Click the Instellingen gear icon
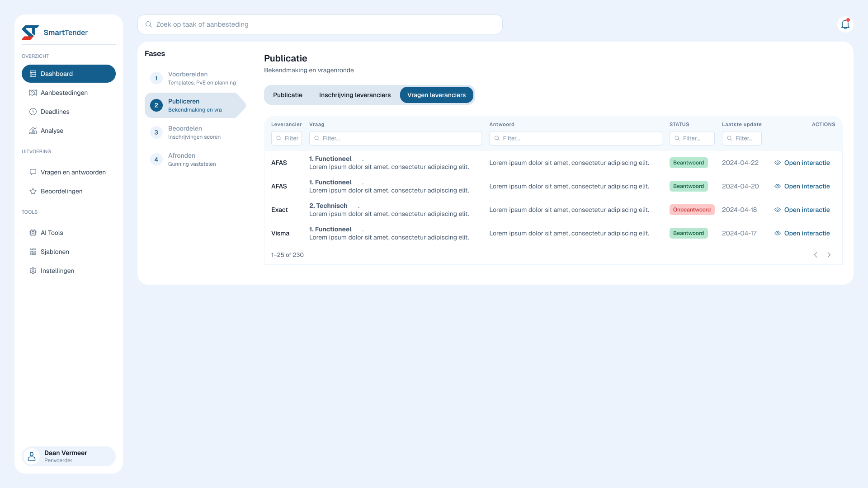Screen dimensions: 868x488 point(33,271)
